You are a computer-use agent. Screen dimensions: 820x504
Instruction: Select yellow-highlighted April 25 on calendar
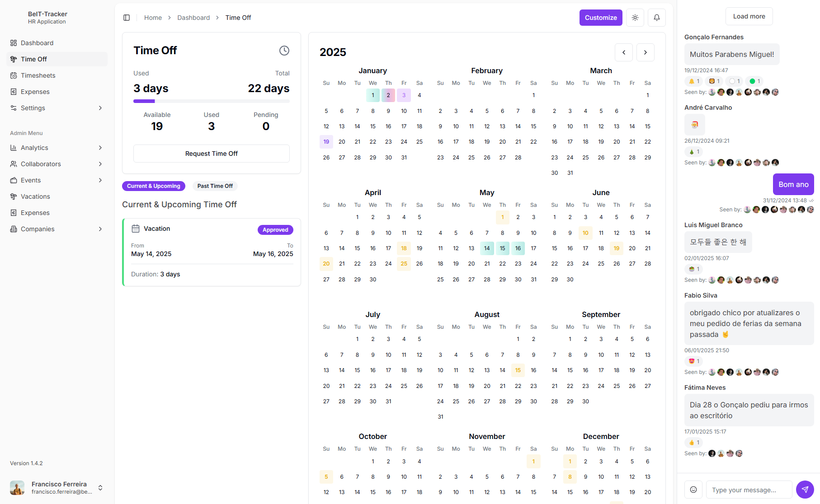click(404, 264)
